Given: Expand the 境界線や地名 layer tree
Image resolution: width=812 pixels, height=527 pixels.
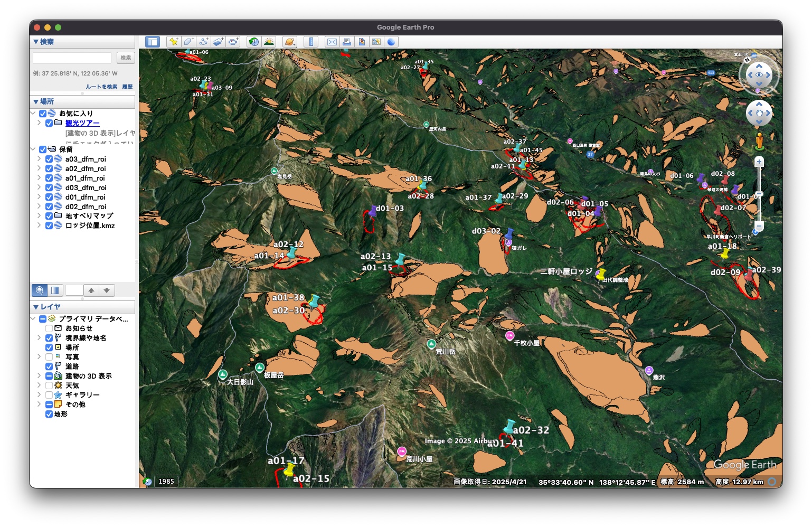Looking at the screenshot, I should (x=39, y=338).
